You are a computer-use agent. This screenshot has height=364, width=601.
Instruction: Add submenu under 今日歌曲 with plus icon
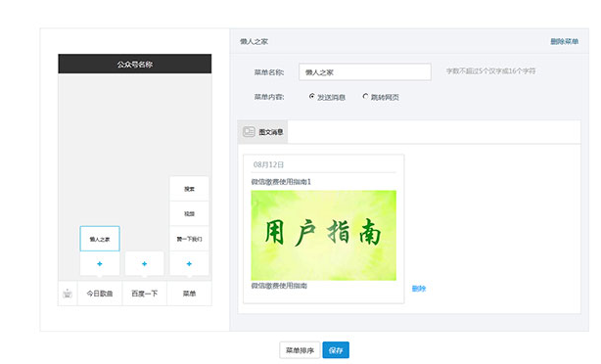(100, 263)
